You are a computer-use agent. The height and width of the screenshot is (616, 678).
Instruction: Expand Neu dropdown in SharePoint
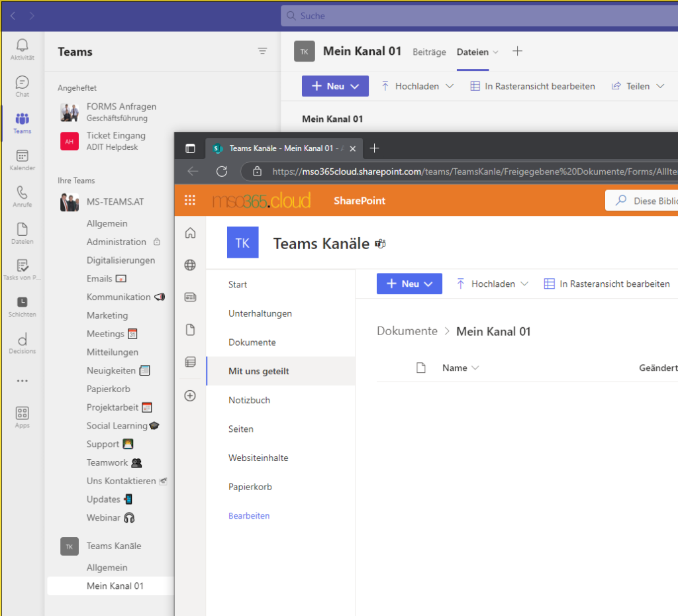point(428,283)
